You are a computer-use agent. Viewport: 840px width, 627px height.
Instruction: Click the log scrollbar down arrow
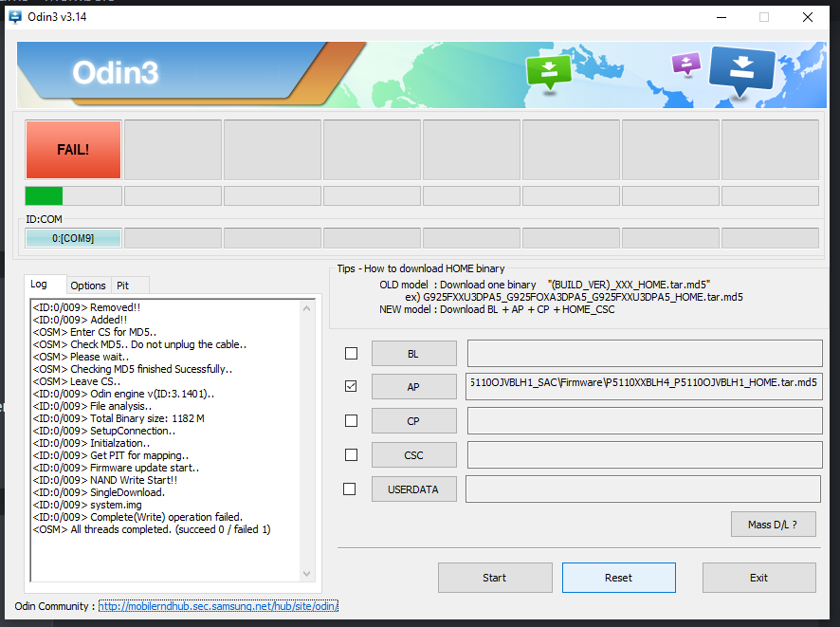pyautogui.click(x=306, y=574)
